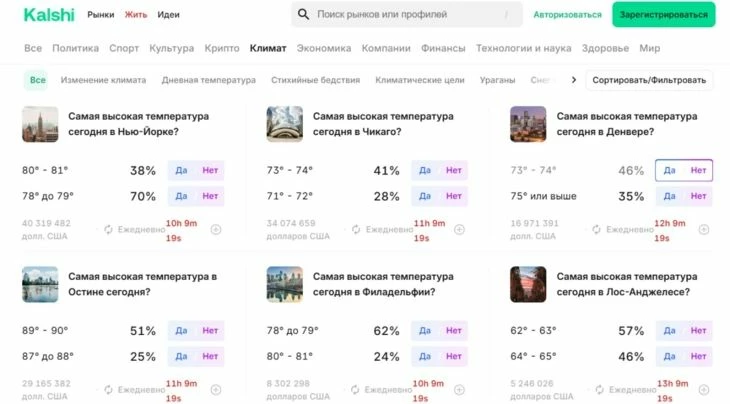730x404 pixels.
Task: Click the recurring icon on Philadelphia card
Action: 355,390
